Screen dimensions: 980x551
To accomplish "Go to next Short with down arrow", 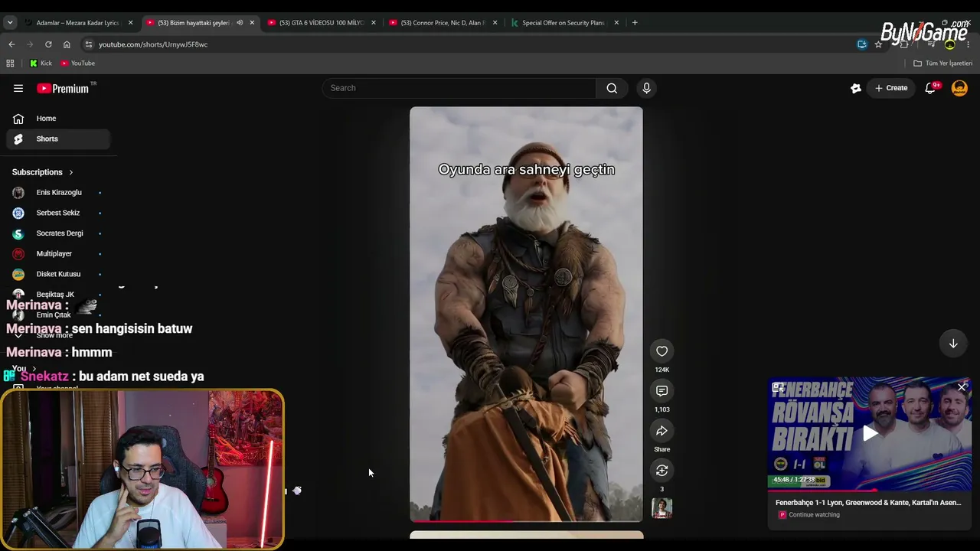I will tap(953, 344).
